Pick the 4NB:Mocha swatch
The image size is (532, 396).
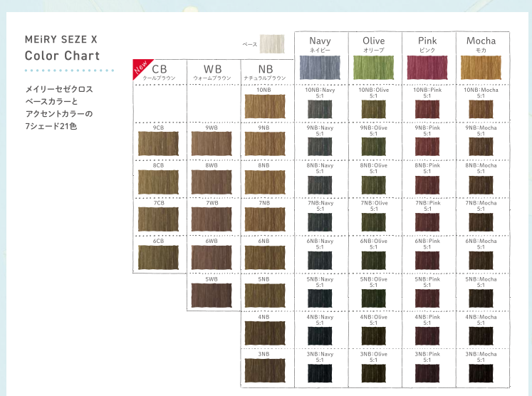coord(481,336)
